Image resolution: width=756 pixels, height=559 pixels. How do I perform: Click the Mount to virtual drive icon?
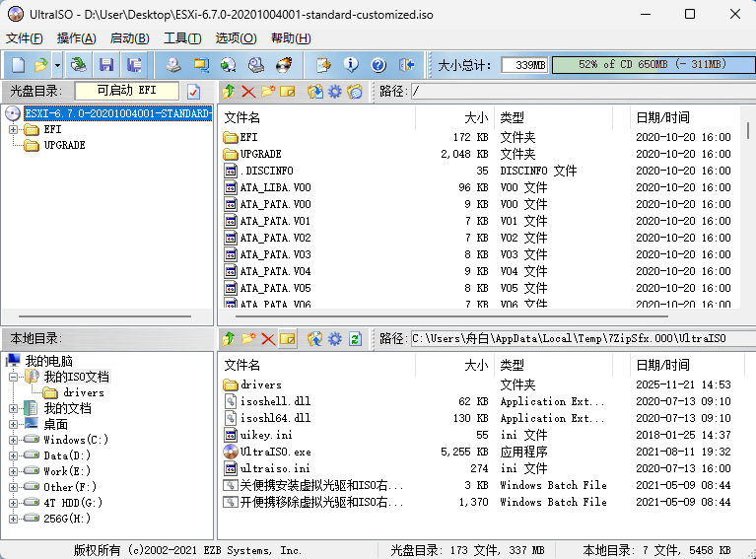(x=256, y=65)
